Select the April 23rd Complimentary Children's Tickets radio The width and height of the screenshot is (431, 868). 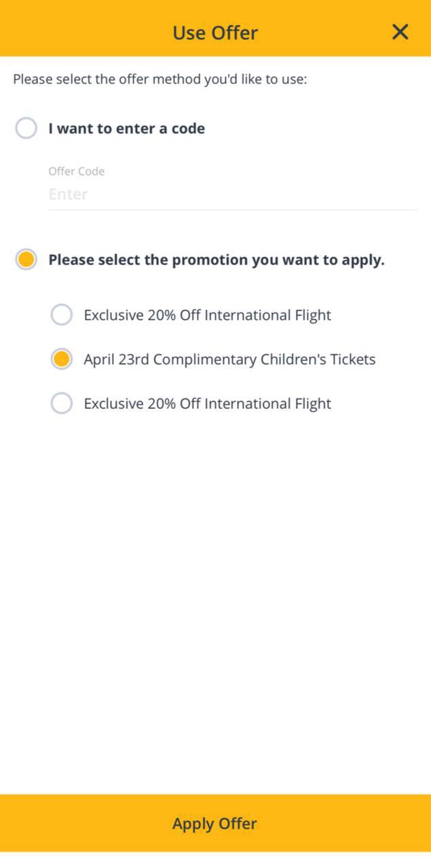62,359
